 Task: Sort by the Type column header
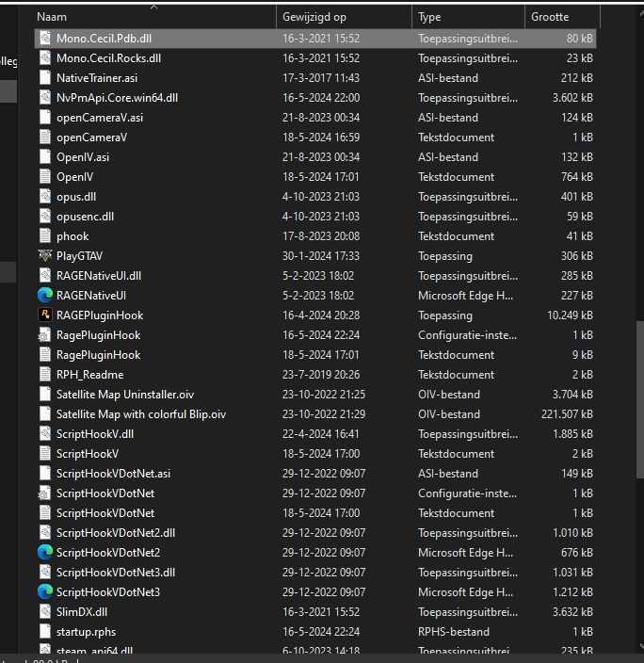(429, 17)
